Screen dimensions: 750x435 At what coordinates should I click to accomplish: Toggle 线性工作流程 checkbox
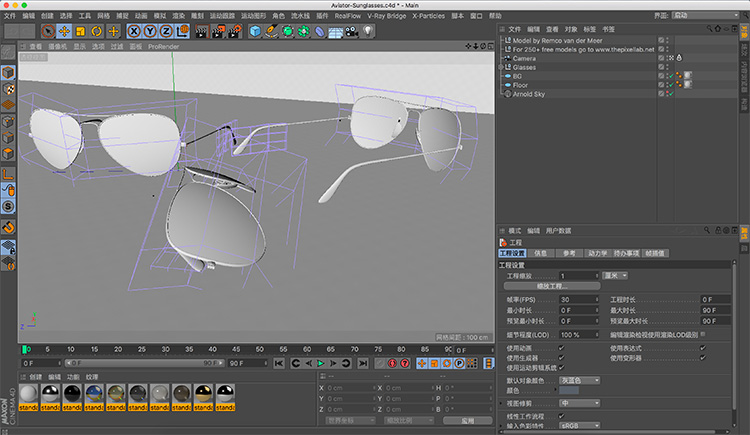[x=562, y=416]
